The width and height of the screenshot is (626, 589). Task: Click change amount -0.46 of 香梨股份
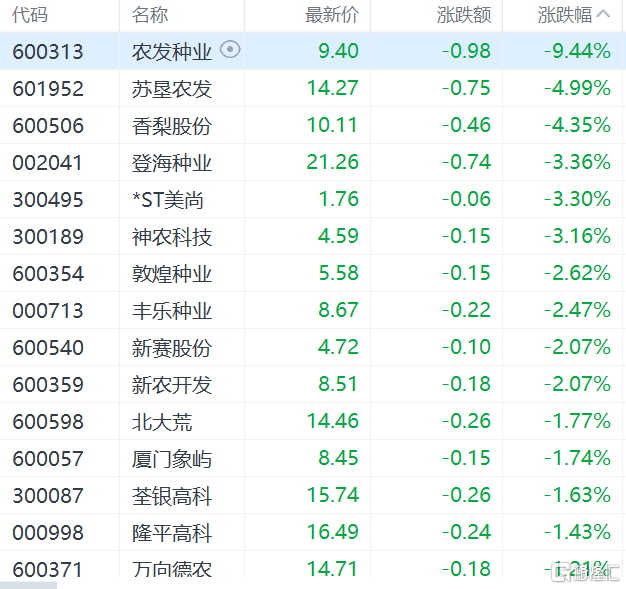click(466, 125)
